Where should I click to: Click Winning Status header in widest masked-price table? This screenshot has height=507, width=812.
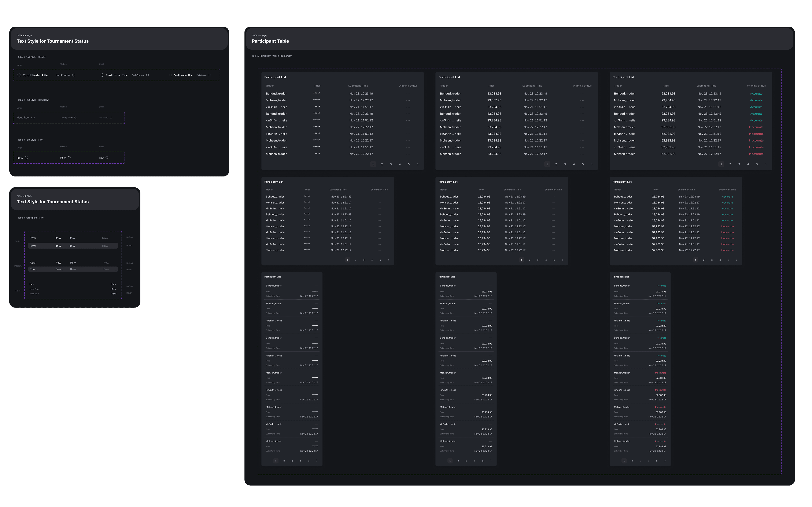tap(408, 86)
